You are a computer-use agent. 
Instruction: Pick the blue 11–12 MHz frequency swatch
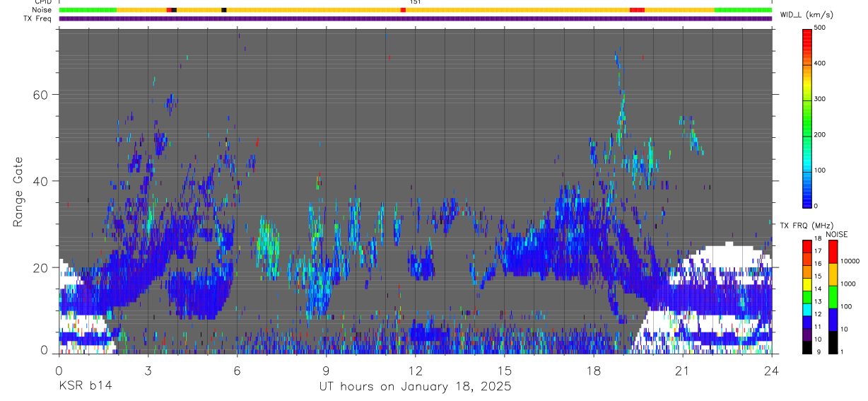807,322
